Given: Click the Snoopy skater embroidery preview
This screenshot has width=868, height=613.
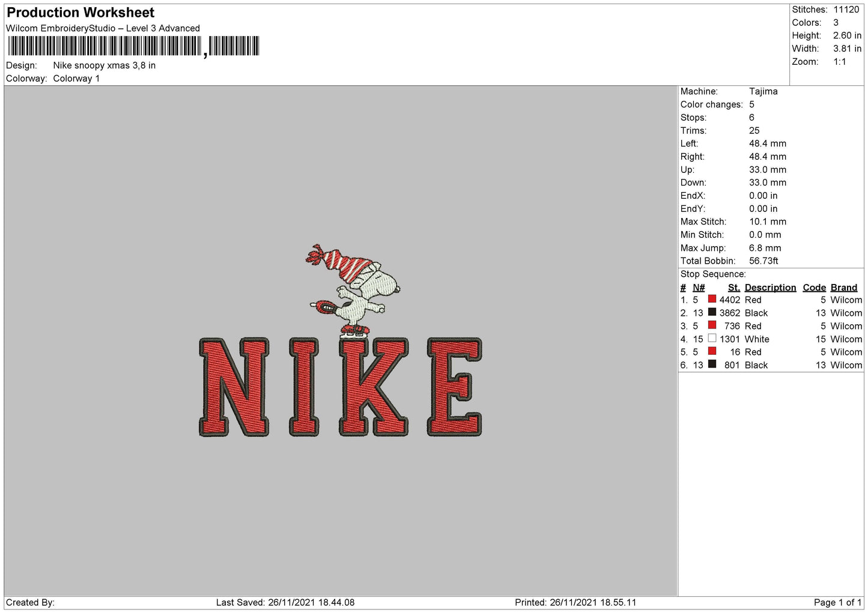Looking at the screenshot, I should click(353, 291).
